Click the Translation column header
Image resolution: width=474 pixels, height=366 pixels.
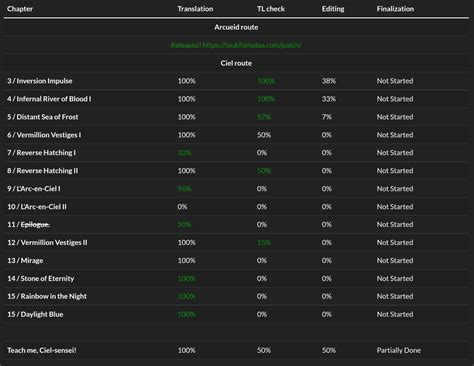point(195,9)
